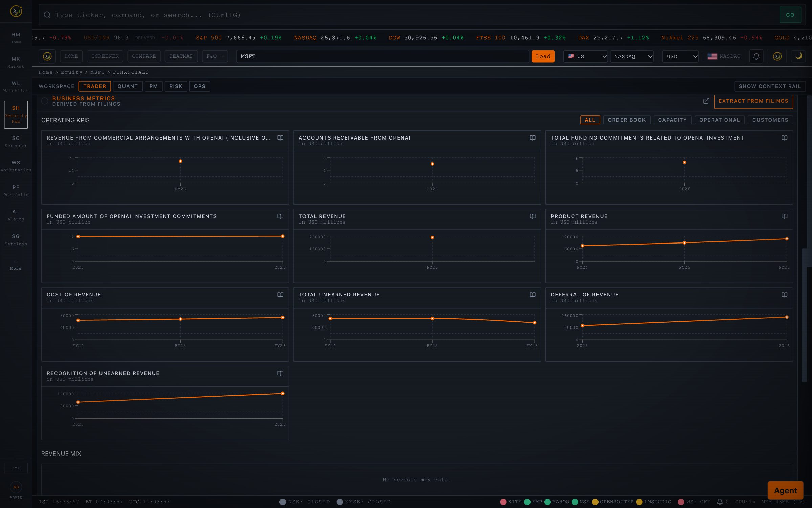The height and width of the screenshot is (508, 812).
Task: Expand More items in the sidebar
Action: click(16, 265)
